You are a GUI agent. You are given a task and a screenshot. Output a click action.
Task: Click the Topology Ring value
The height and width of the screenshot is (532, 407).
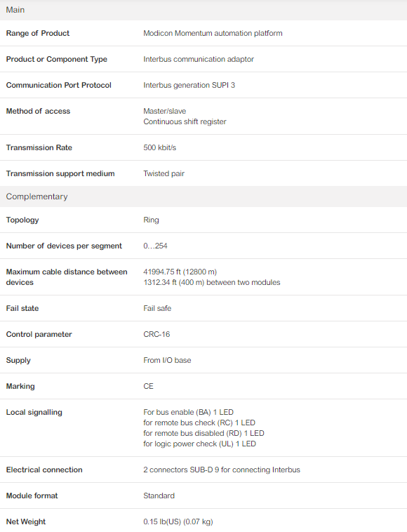pos(151,220)
